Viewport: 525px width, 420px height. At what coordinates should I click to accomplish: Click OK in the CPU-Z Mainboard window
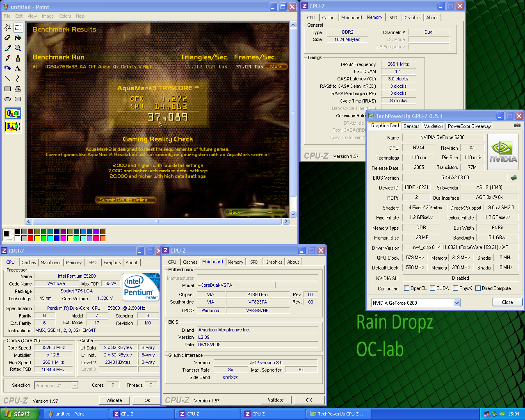pos(309,400)
